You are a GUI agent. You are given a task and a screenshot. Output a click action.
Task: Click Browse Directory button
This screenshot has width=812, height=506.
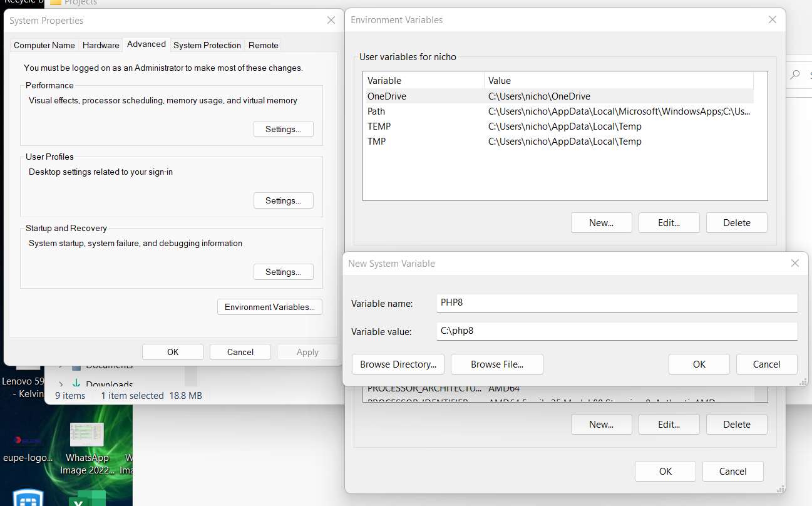tap(398, 364)
